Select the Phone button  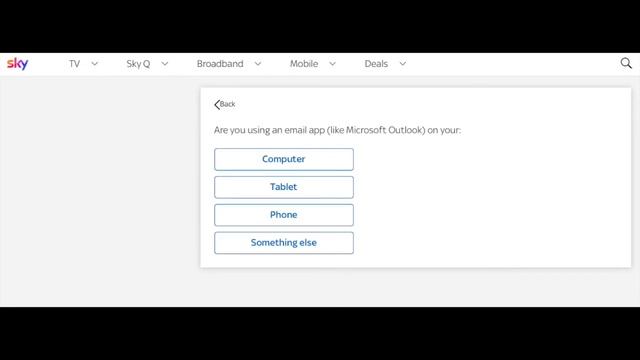pyautogui.click(x=284, y=215)
